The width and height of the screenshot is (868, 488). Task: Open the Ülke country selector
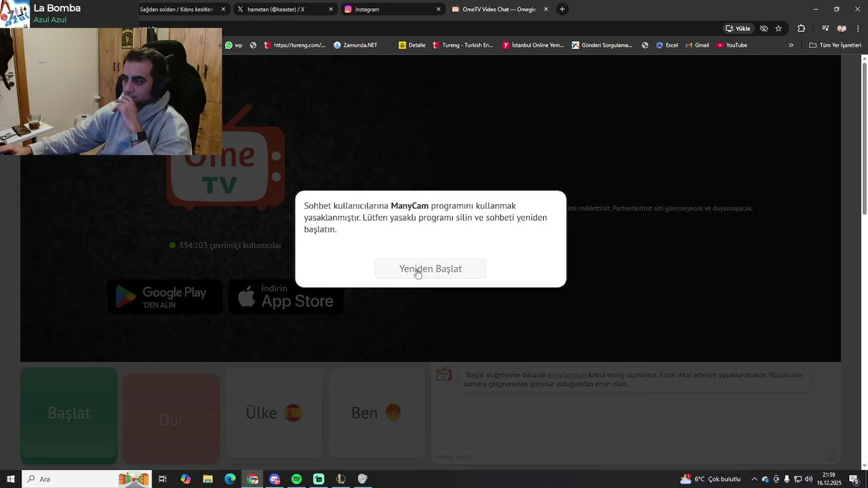(x=274, y=413)
